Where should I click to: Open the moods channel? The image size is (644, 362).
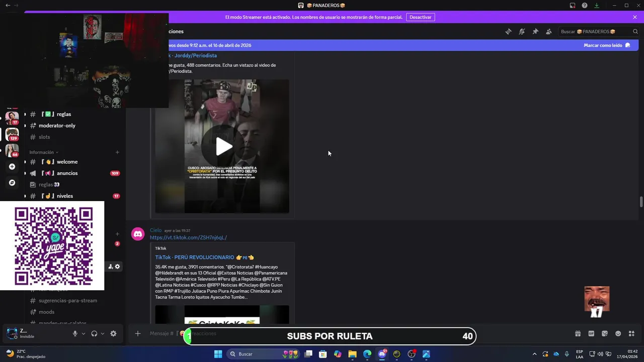[x=72, y=312]
